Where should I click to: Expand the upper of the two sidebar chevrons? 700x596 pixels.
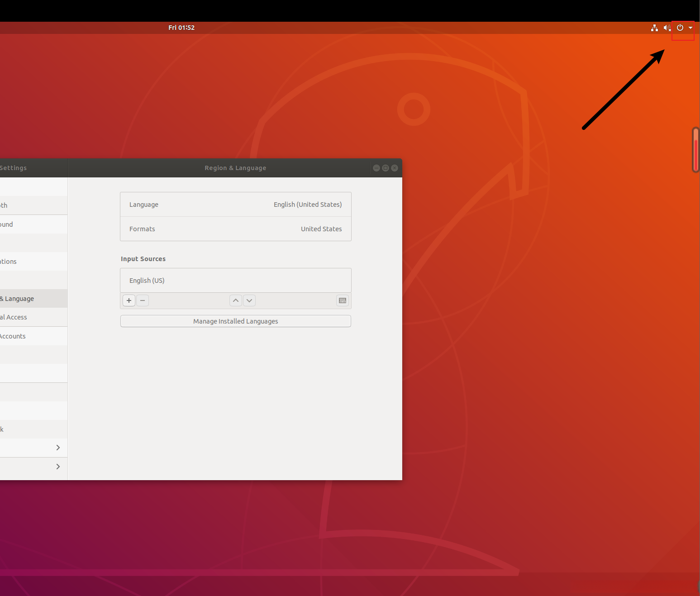(58, 448)
